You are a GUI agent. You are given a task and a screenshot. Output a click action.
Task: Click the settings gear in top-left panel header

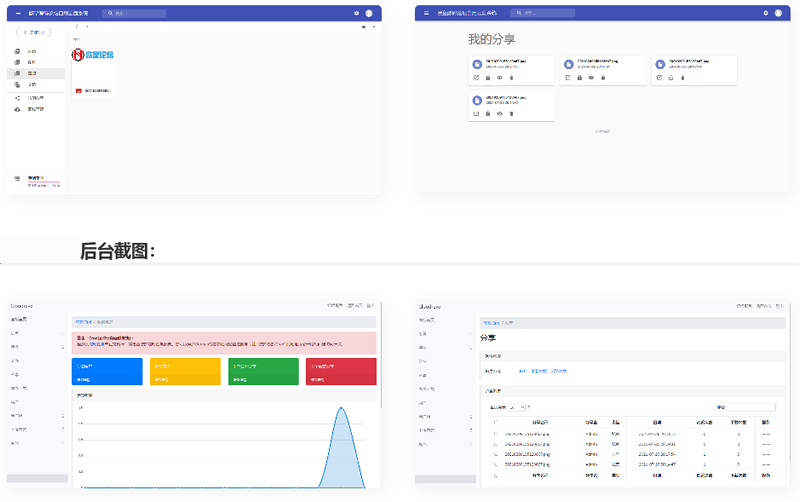coord(356,13)
